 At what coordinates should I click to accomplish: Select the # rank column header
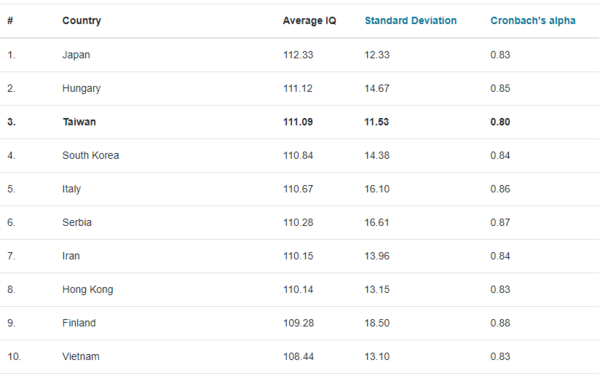coord(10,21)
